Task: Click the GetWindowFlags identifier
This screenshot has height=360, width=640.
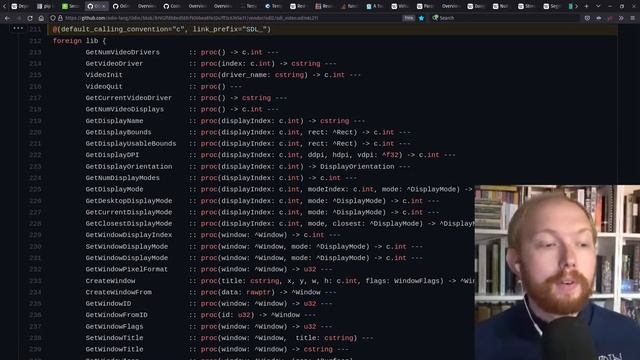Action: click(x=114, y=327)
